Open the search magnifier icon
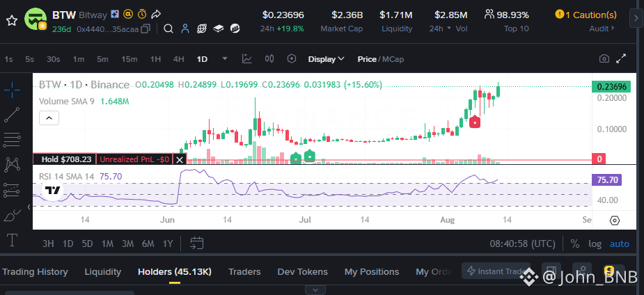 [168, 29]
